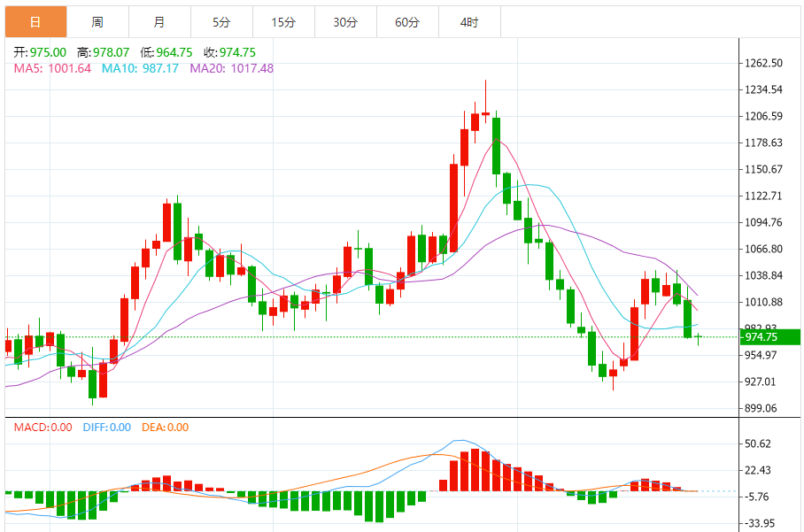Switch to the 月 monthly tab
Screen dimensions: 804x532
tap(159, 22)
